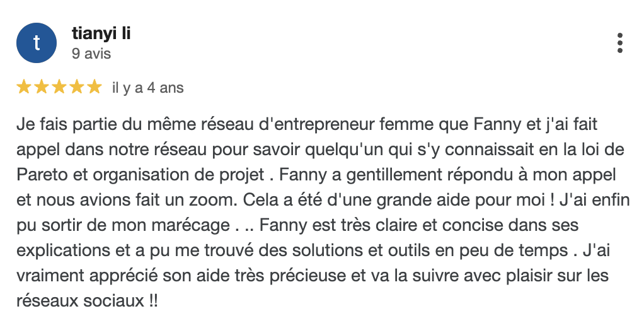This screenshot has height=328, width=644.
Task: Click the phrase 'réseaux sociaux !!' at the end
Action: [x=87, y=302]
